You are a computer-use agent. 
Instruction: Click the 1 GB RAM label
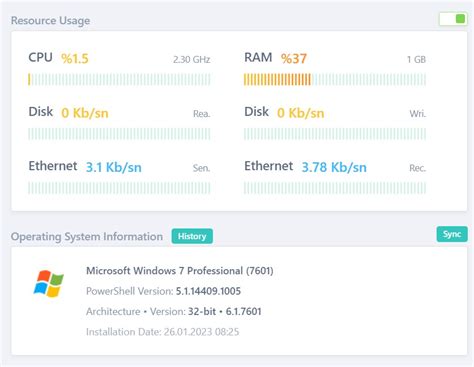[416, 60]
